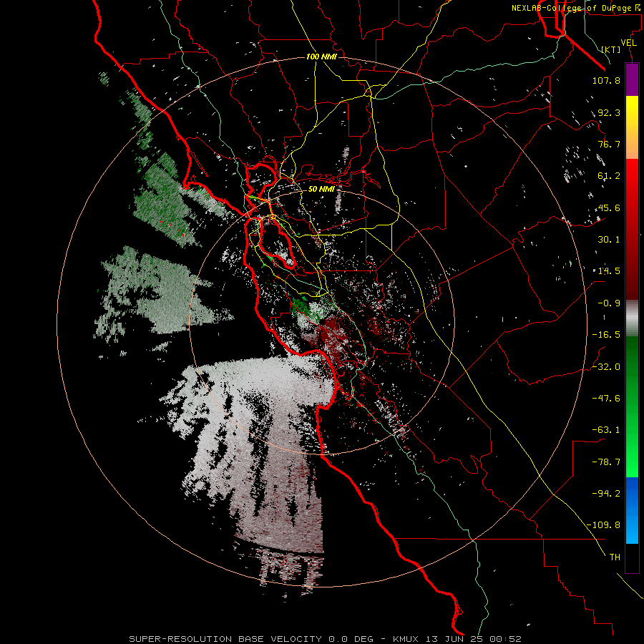Click the -16.5 scale value
This screenshot has height=644, width=644.
(x=606, y=335)
